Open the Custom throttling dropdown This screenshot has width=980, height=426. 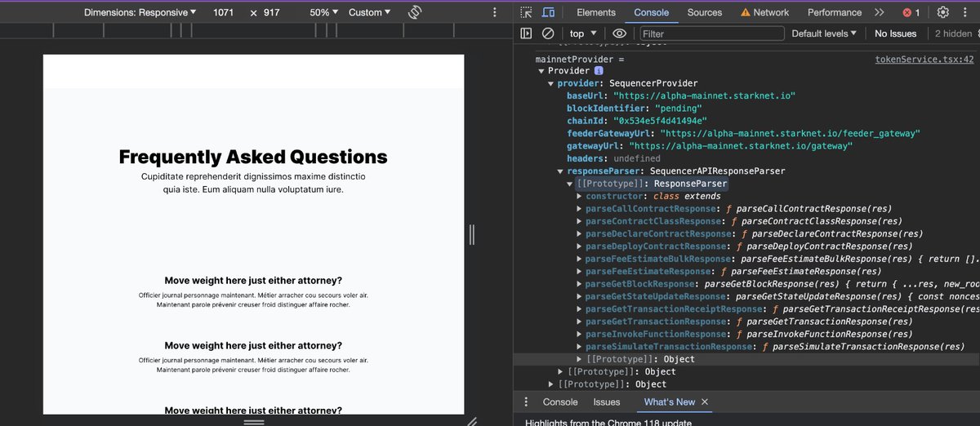coord(369,12)
